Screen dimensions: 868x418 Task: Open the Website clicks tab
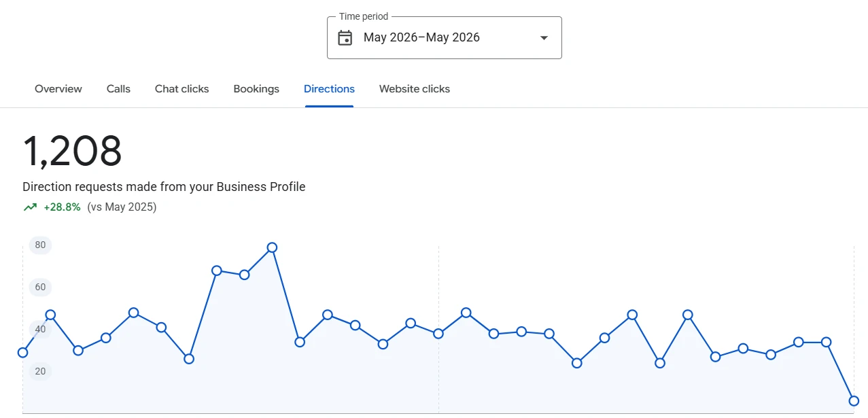coord(415,89)
